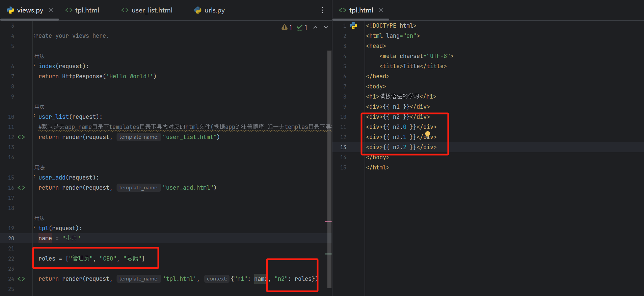Click the HTML icon on right tpl.html tab

pyautogui.click(x=343, y=10)
